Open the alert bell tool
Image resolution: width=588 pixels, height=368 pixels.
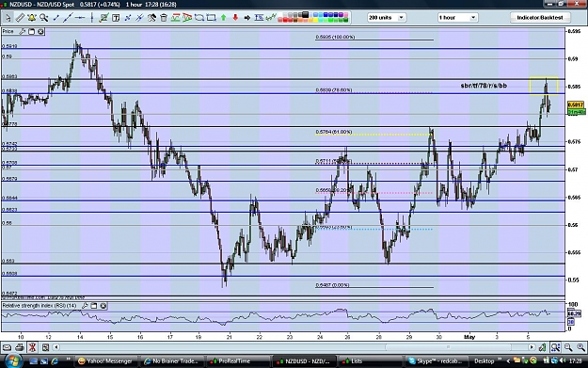[32, 18]
